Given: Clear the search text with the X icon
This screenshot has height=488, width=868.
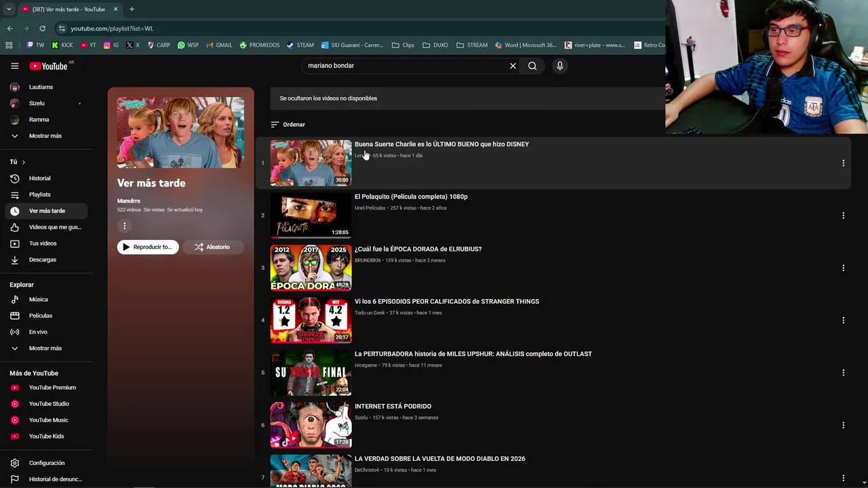Looking at the screenshot, I should [513, 66].
